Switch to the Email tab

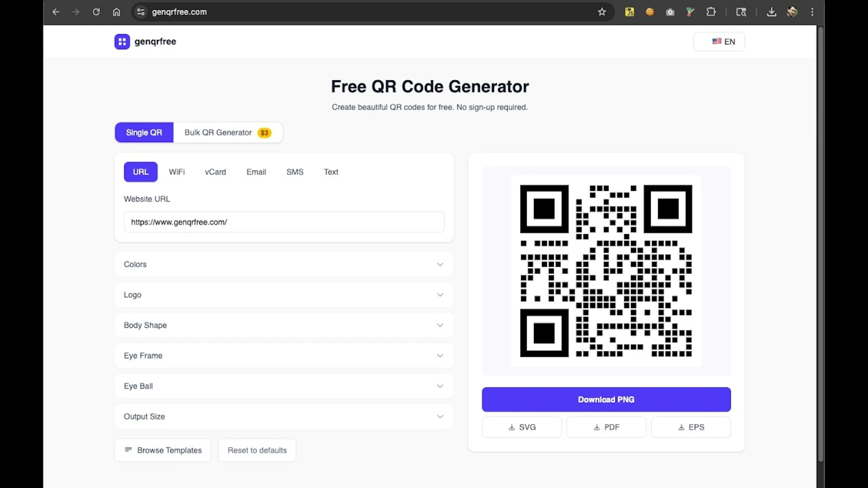click(x=256, y=172)
